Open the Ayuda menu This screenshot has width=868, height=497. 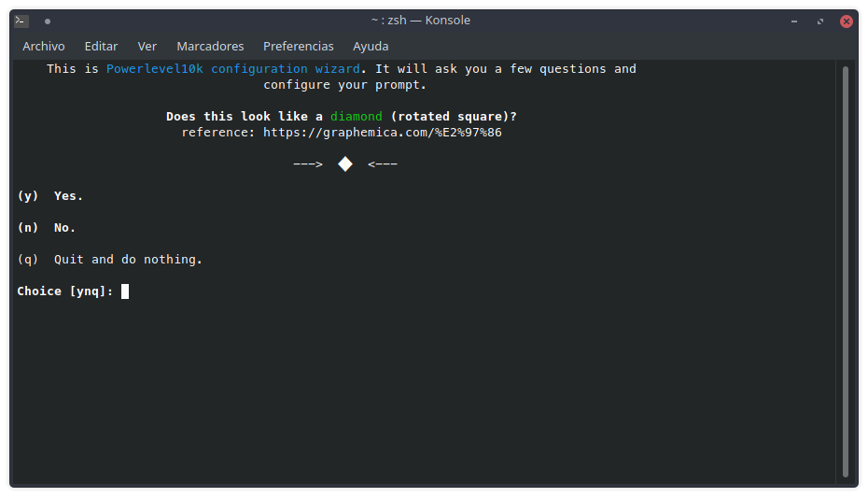(371, 46)
